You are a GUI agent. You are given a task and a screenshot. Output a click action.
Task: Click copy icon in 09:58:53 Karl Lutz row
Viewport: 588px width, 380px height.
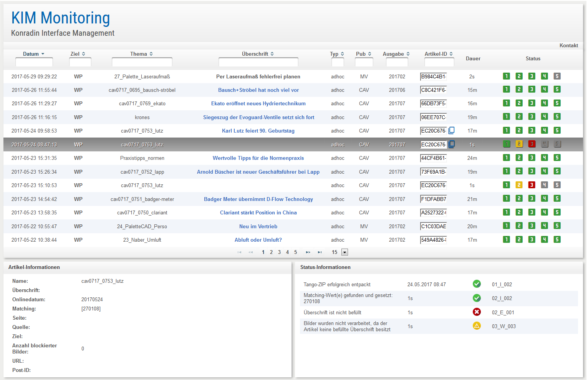[452, 130]
